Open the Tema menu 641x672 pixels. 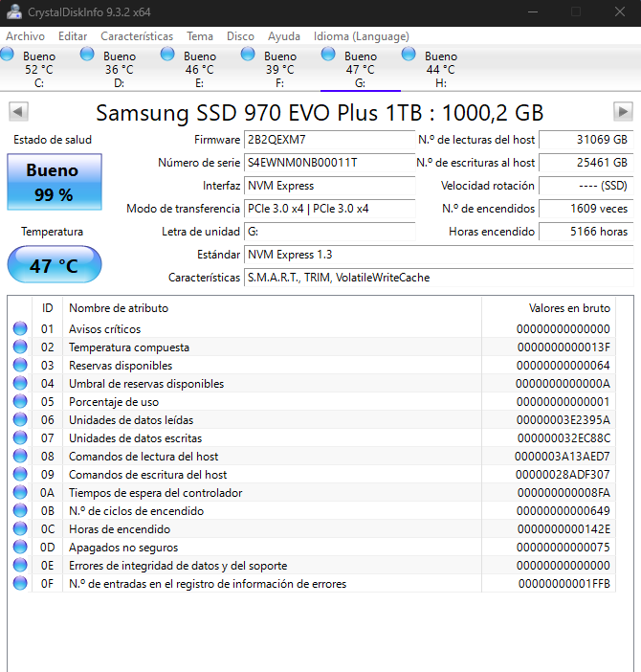tap(200, 36)
